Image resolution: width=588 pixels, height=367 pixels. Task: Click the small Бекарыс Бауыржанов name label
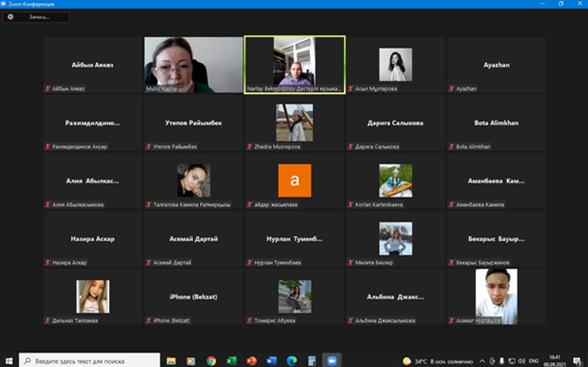coord(483,262)
